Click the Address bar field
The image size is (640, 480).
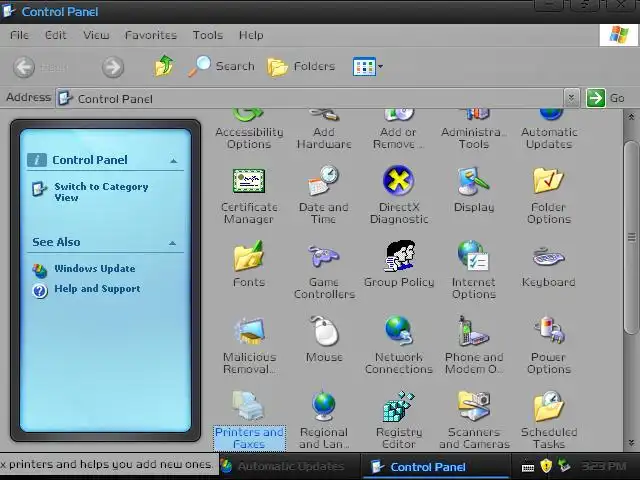[x=310, y=98]
